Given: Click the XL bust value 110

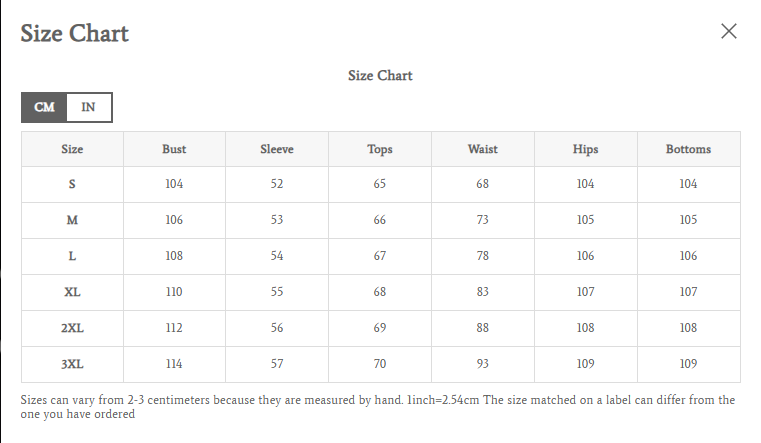Looking at the screenshot, I should click(x=174, y=292).
